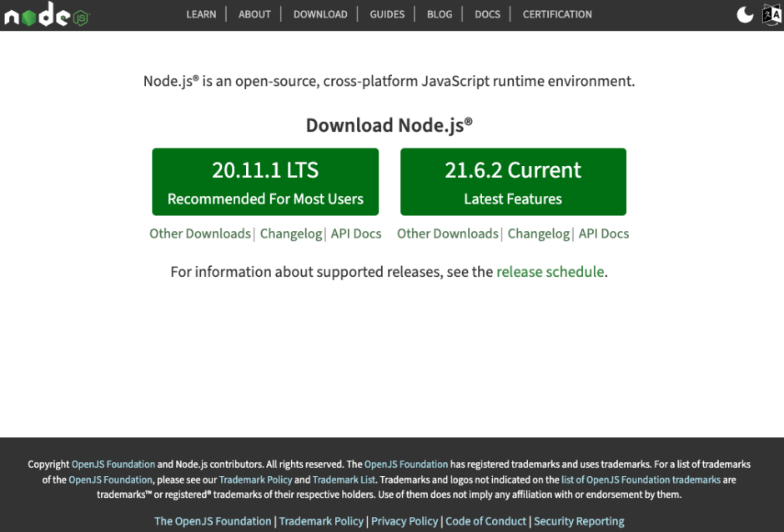Click Security Reporting in the footer
This screenshot has height=532, width=784.
tap(579, 521)
